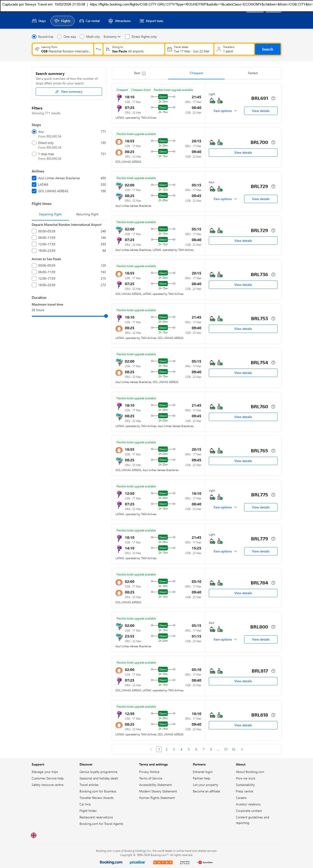This screenshot has width=313, height=868.
Task: Click the Leaving from input field
Action: click(66, 49)
